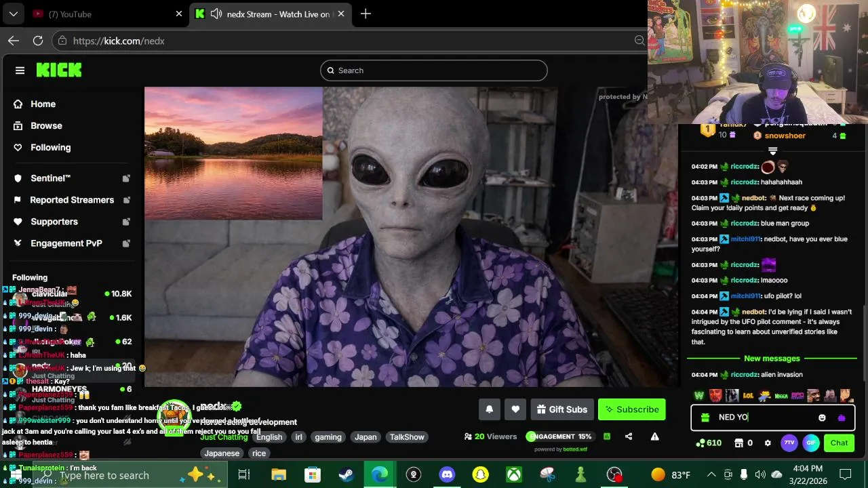
Task: Open the emoji picker in chat input
Action: 822,418
